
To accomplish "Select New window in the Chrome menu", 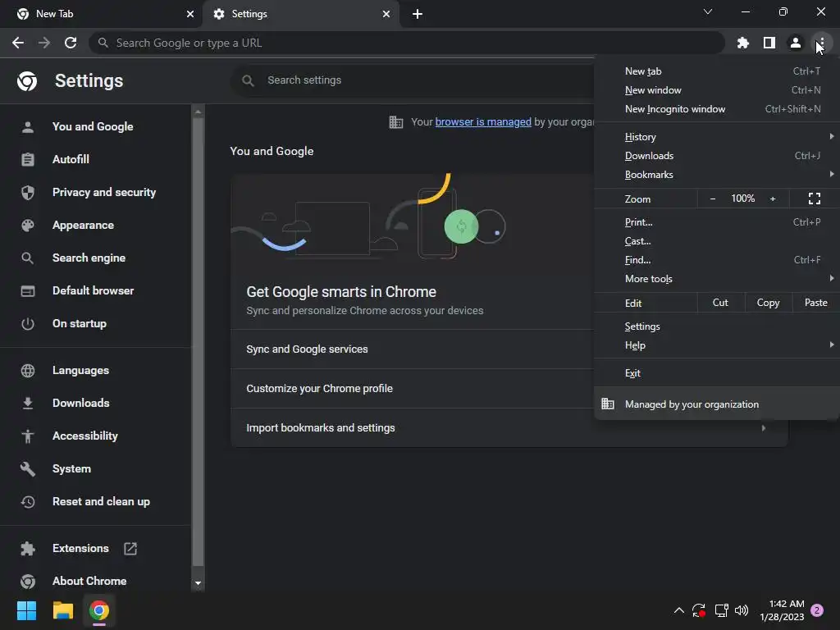I will click(717, 90).
